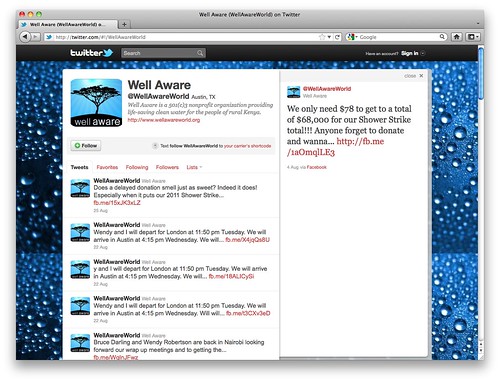This screenshot has height=382, width=500.
Task: Switch to the Followers tab
Action: pos(167,167)
